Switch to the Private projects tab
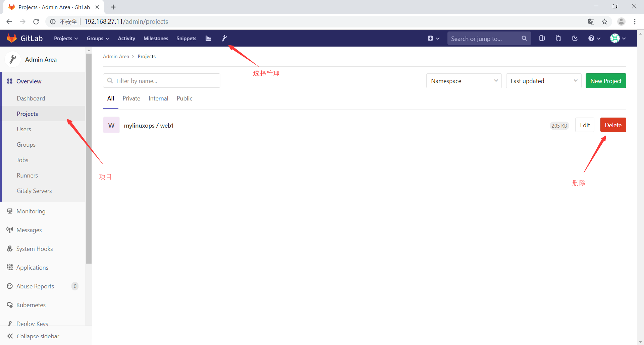Viewport: 644px width, 345px height. (x=131, y=98)
